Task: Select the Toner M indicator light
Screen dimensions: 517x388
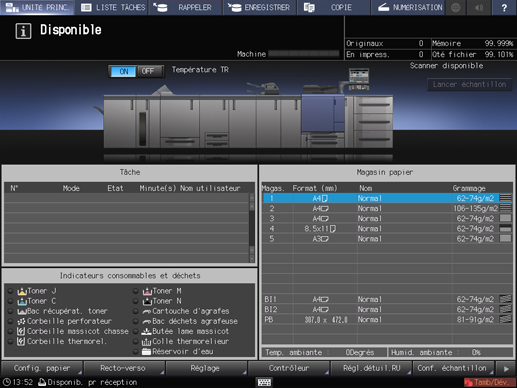Action: click(135, 291)
